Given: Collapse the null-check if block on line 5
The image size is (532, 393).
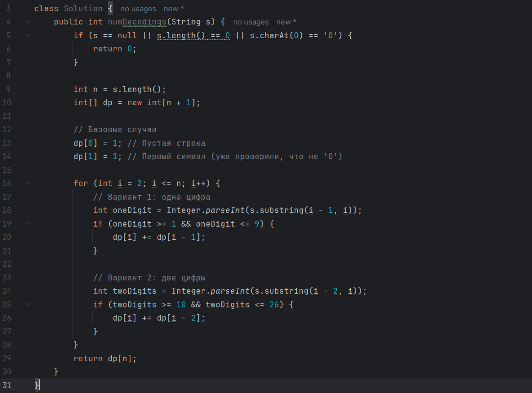Looking at the screenshot, I should pos(29,35).
